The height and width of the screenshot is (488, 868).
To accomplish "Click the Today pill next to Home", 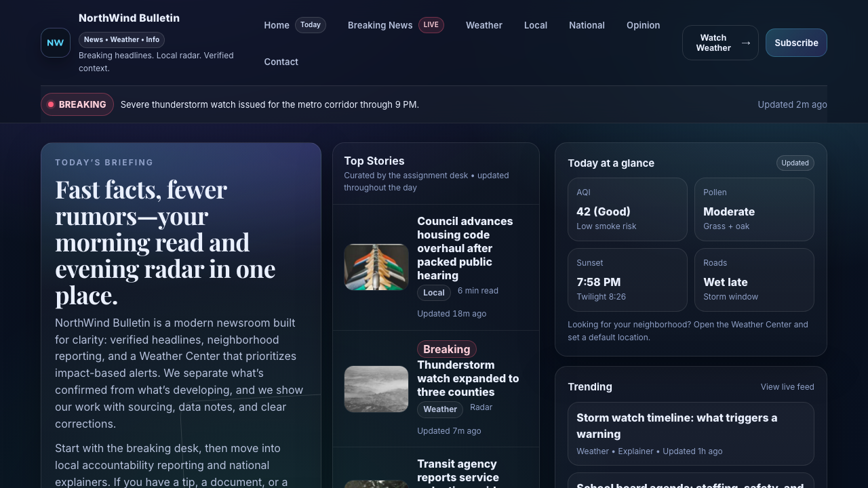I will [x=310, y=24].
